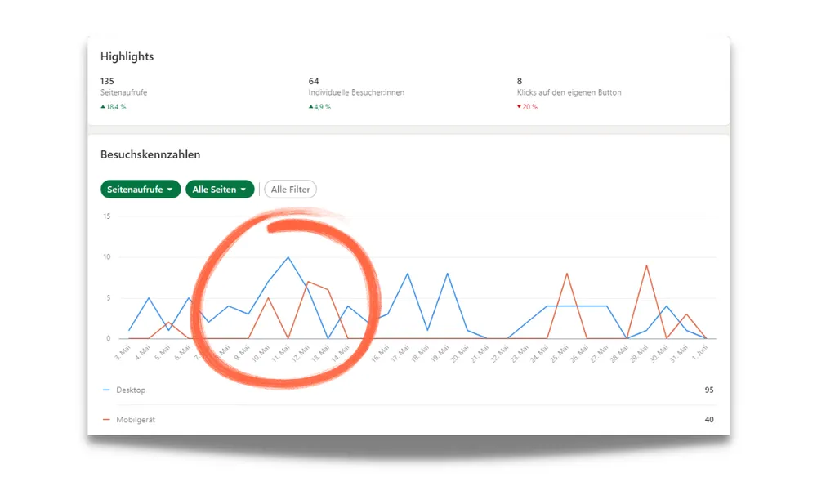817x504 pixels.
Task: Click the blue Desktop legend line marker
Action: click(106, 390)
